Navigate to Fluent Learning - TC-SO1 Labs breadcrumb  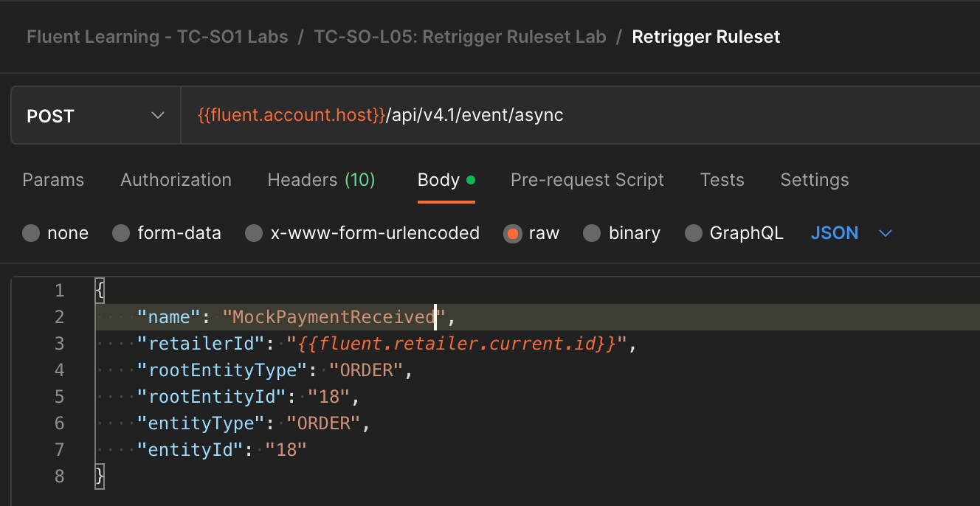coord(157,37)
